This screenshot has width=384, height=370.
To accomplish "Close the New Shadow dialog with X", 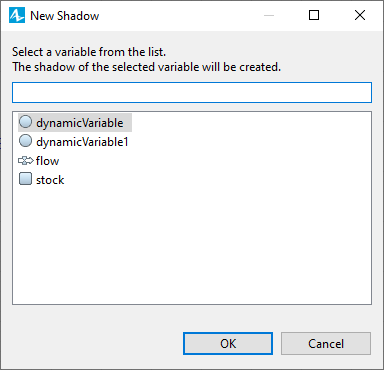I will click(360, 15).
